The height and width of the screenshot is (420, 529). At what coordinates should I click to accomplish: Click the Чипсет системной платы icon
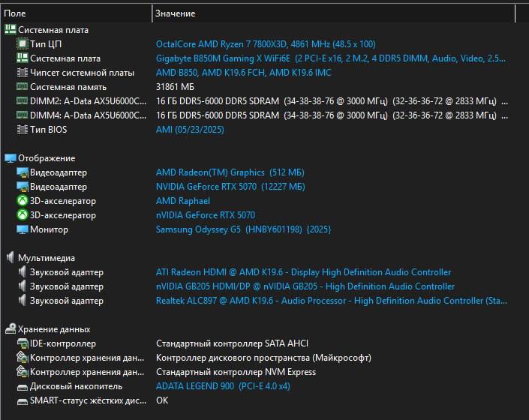click(23, 73)
